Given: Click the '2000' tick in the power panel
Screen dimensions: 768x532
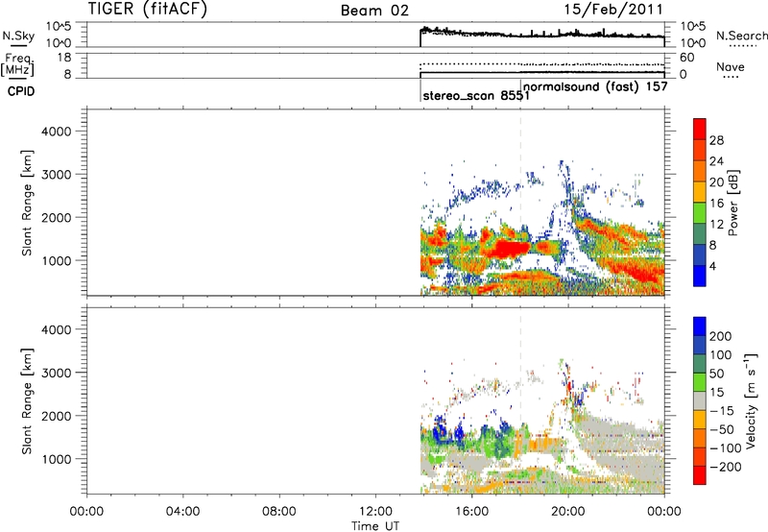Looking at the screenshot, I should [57, 217].
